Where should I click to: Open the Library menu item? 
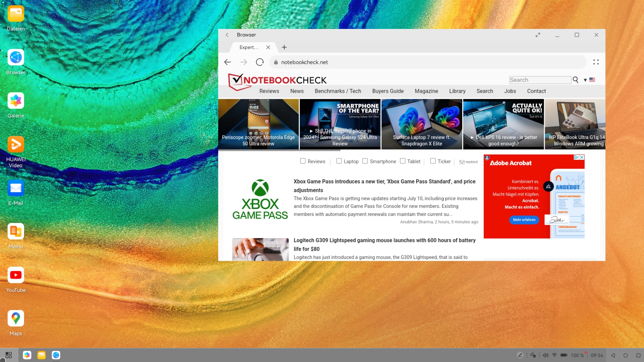457,91
